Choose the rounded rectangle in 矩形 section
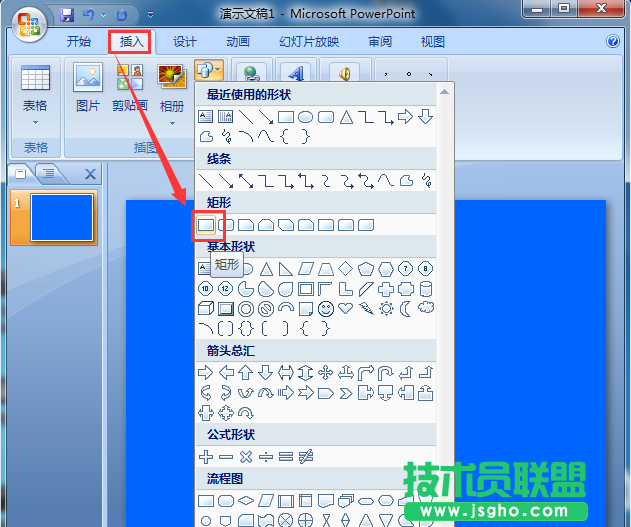The height and width of the screenshot is (527, 631). (226, 225)
